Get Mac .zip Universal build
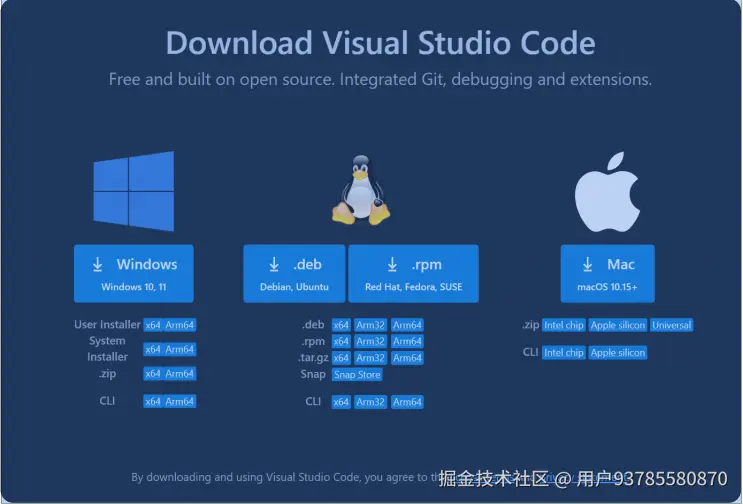Viewport: 743px width, 504px height. point(671,325)
